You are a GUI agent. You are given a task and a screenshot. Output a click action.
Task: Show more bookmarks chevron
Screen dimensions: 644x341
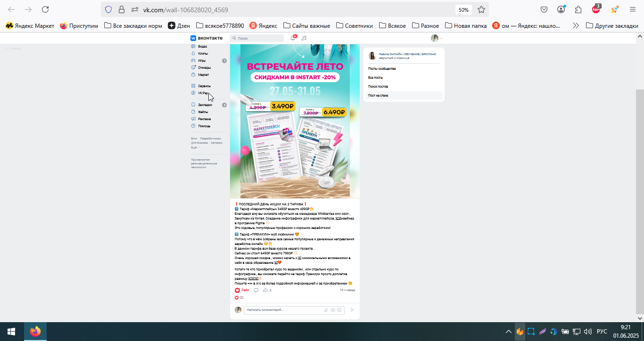coord(576,26)
